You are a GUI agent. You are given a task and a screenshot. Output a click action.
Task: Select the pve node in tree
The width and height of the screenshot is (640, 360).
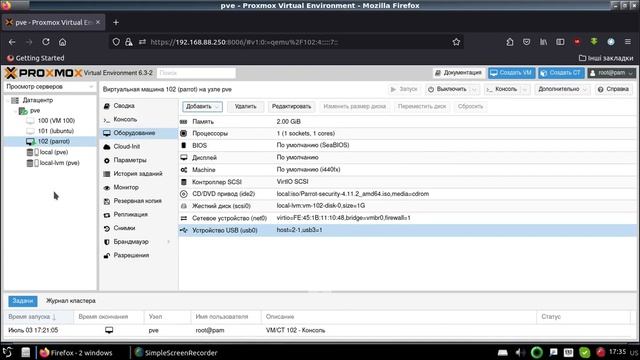35,111
